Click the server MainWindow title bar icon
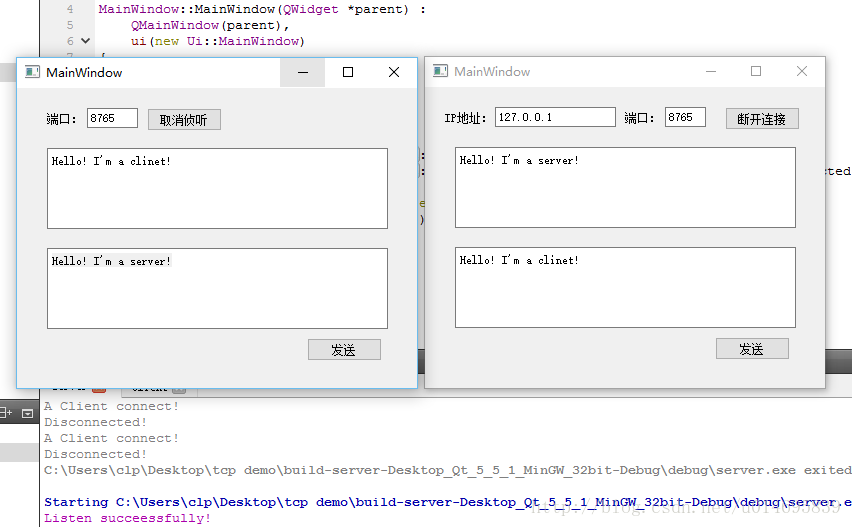 pyautogui.click(x=32, y=72)
